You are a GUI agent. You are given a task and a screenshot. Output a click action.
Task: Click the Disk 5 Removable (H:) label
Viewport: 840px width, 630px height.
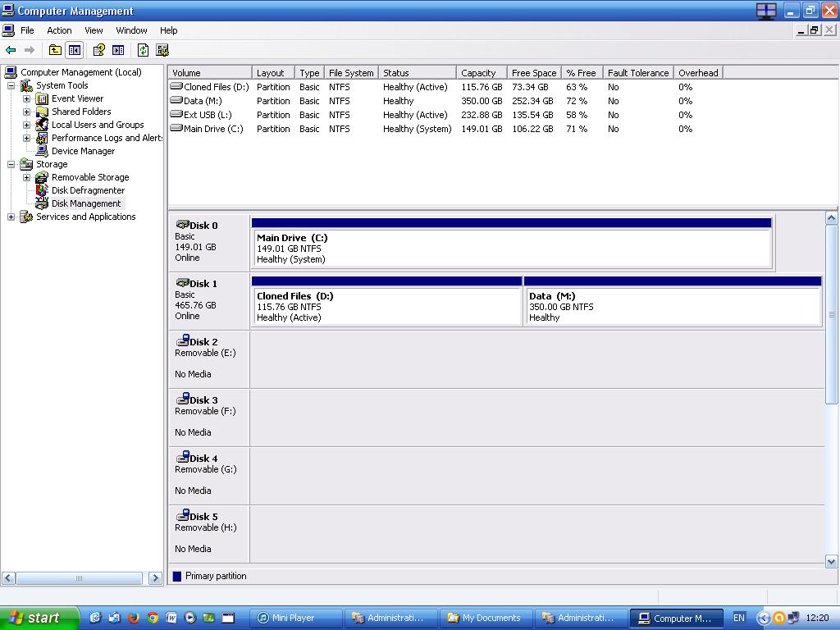(209, 533)
